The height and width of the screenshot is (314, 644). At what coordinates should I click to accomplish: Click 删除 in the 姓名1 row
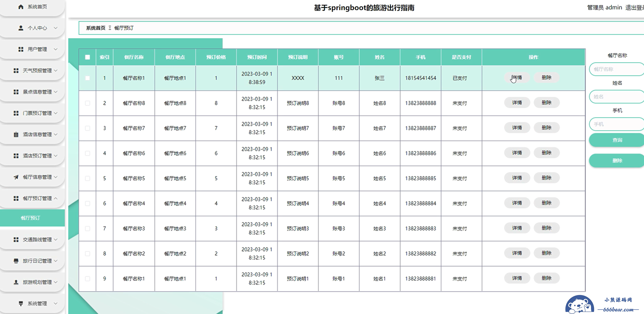546,278
